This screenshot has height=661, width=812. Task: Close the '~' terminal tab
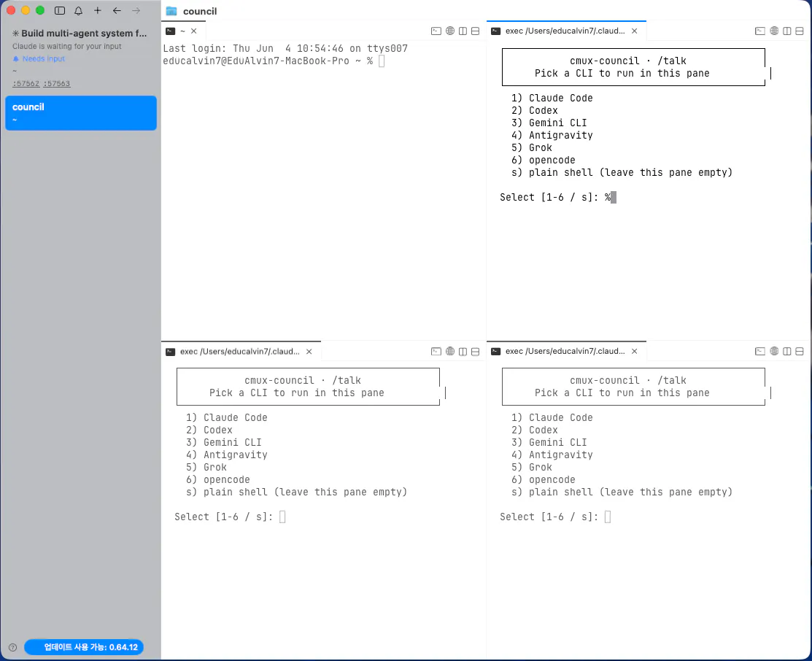pyautogui.click(x=193, y=31)
